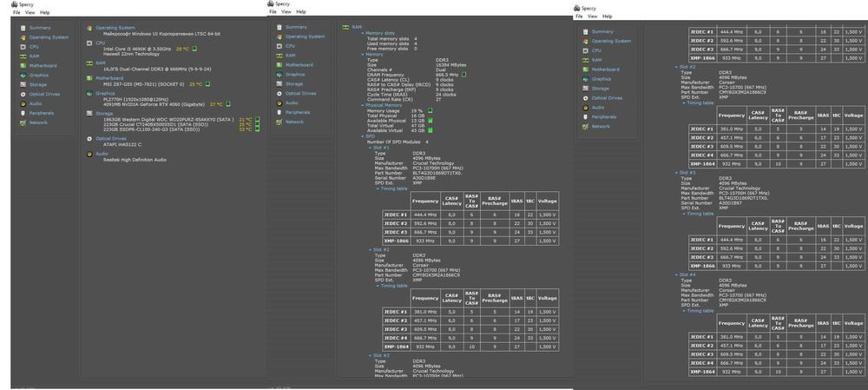
Task: Open Optical Drives in left window sidebar
Action: coord(45,94)
